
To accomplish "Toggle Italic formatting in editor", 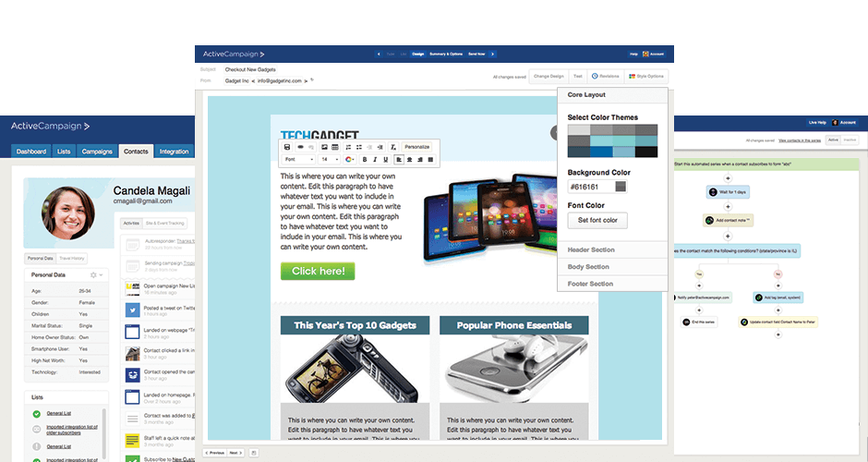I will (x=375, y=159).
